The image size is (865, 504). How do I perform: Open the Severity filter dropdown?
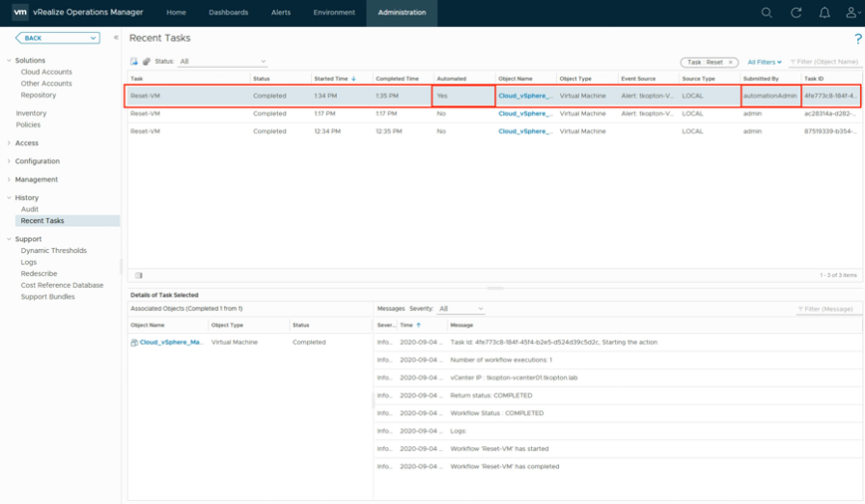tap(461, 309)
